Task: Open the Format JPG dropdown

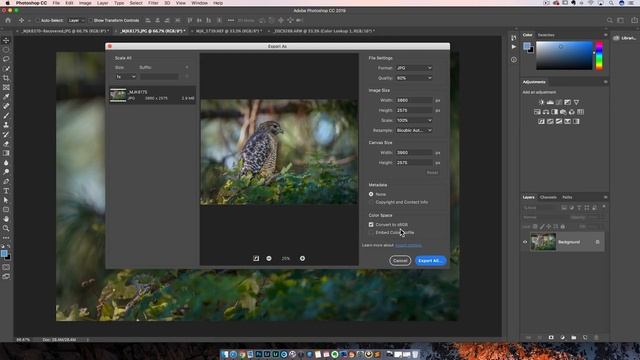Action: 414,68
